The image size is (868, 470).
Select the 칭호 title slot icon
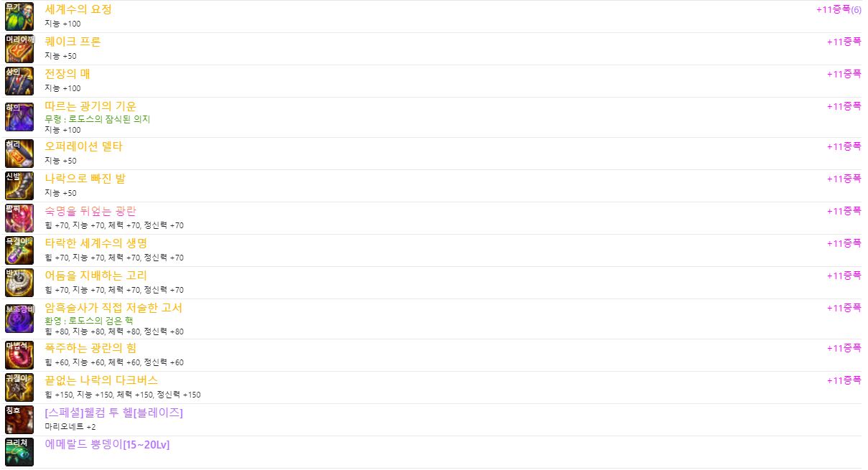click(x=19, y=420)
